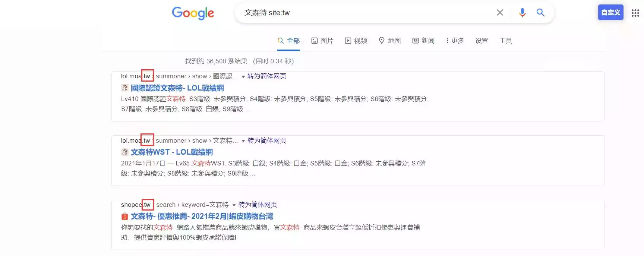
Task: Click the 自定义 button
Action: [610, 12]
